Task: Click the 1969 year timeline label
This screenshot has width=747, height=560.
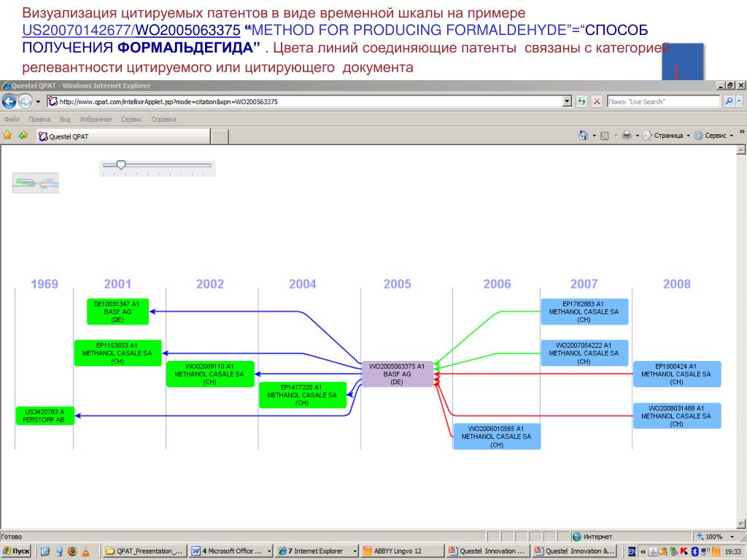Action: tap(44, 284)
